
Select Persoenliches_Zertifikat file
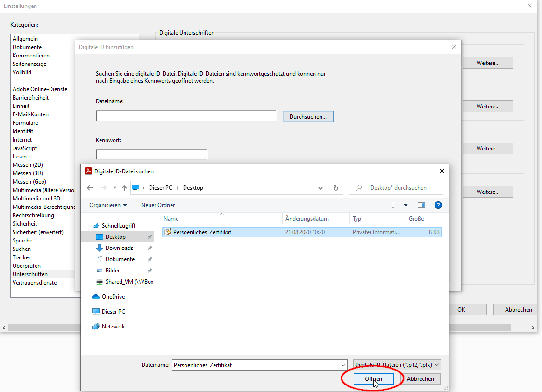[x=301, y=232]
